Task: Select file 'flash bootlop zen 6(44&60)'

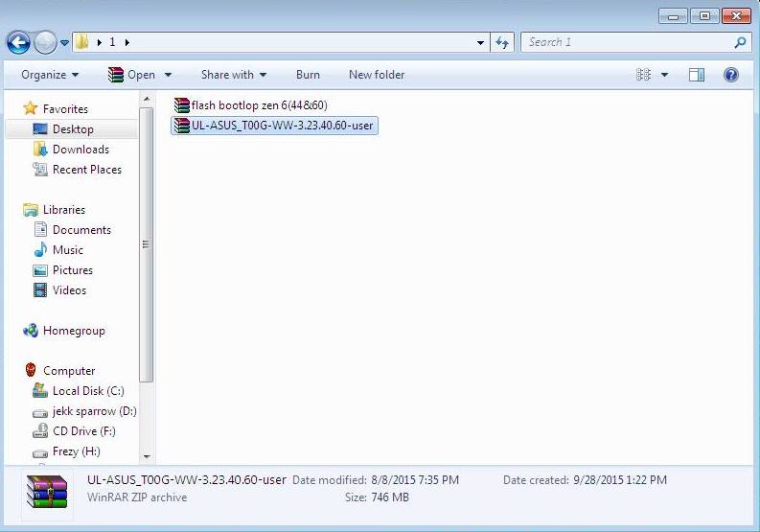Action: click(x=250, y=105)
